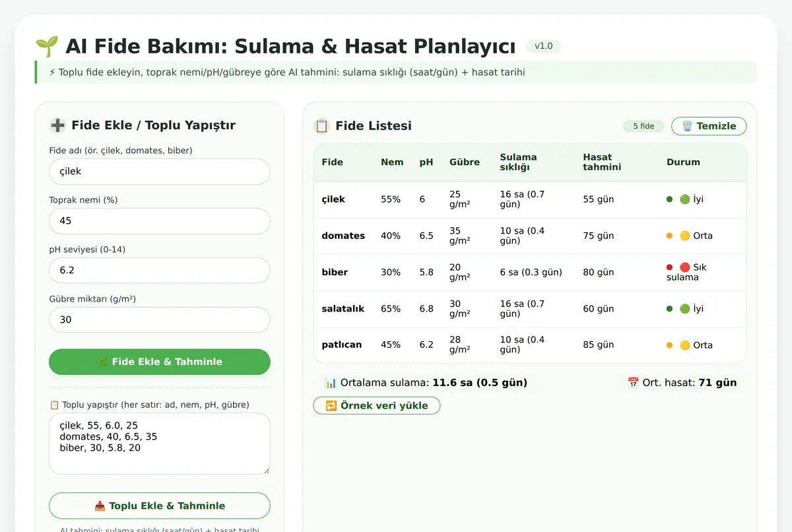
Task: Load sample data with Örnek veri yükle
Action: [377, 405]
